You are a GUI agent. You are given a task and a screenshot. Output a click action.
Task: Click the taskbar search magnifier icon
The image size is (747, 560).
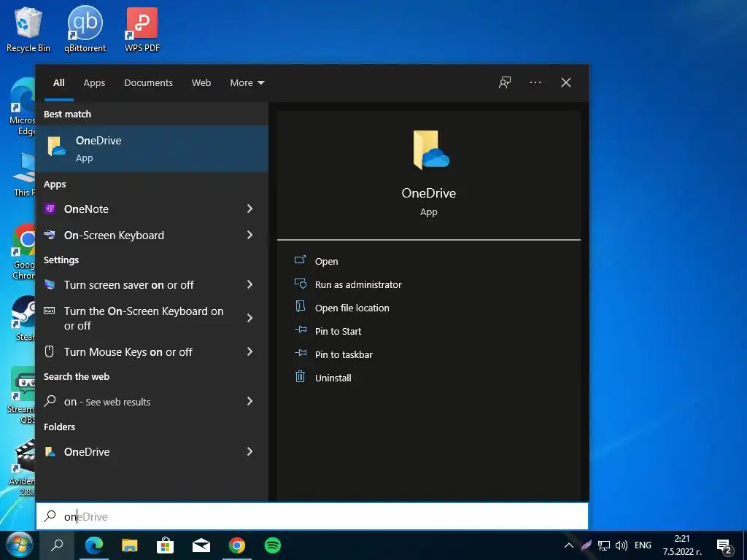click(57, 545)
